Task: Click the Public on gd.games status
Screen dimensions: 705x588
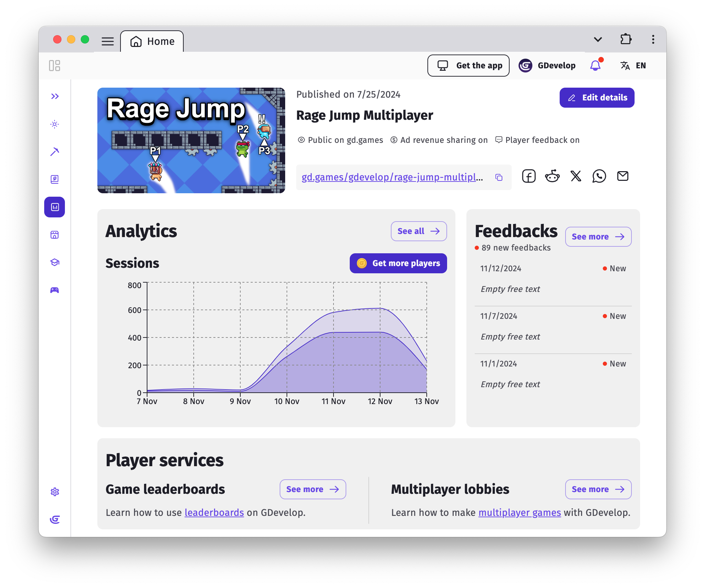Action: click(x=341, y=140)
